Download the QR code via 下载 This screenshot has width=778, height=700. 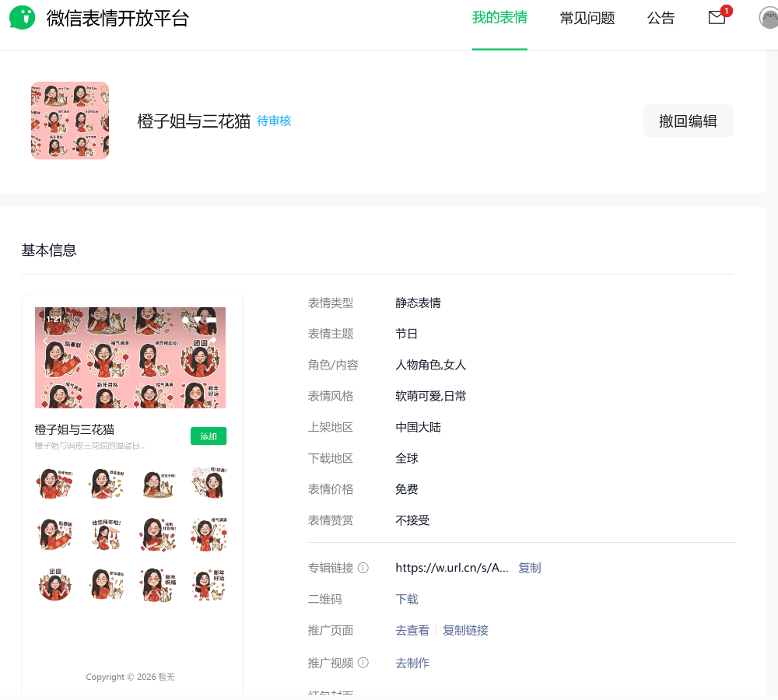click(406, 599)
